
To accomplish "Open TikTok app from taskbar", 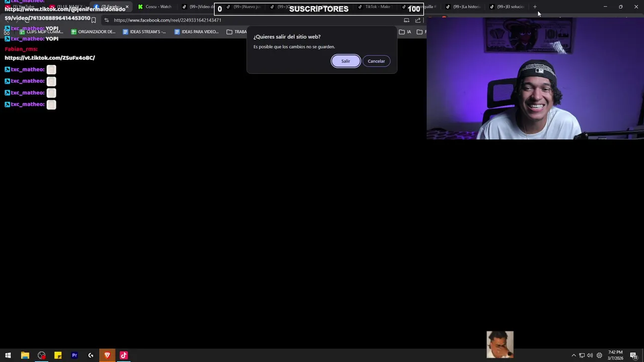I will tap(124, 355).
